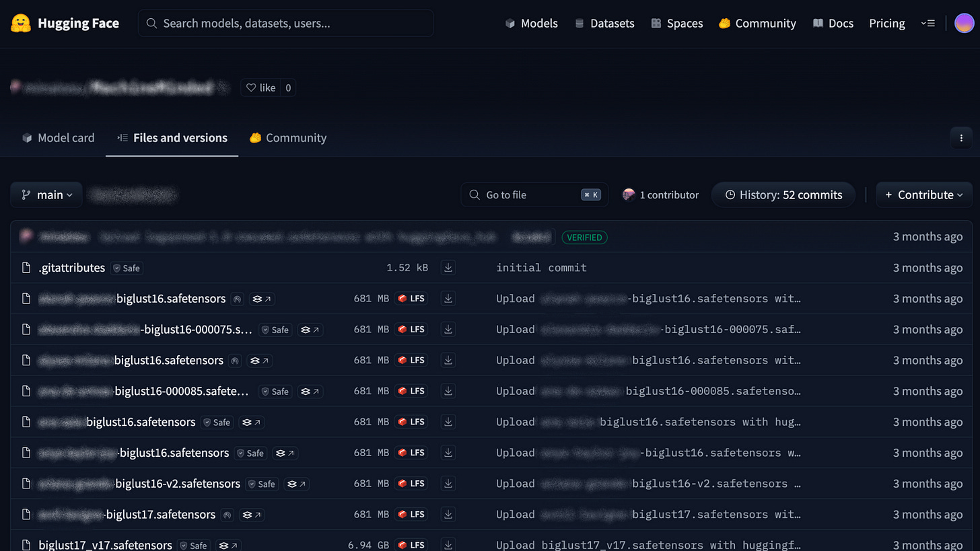The width and height of the screenshot is (980, 551).
Task: Open Spaces in the top navigation
Action: point(677,24)
